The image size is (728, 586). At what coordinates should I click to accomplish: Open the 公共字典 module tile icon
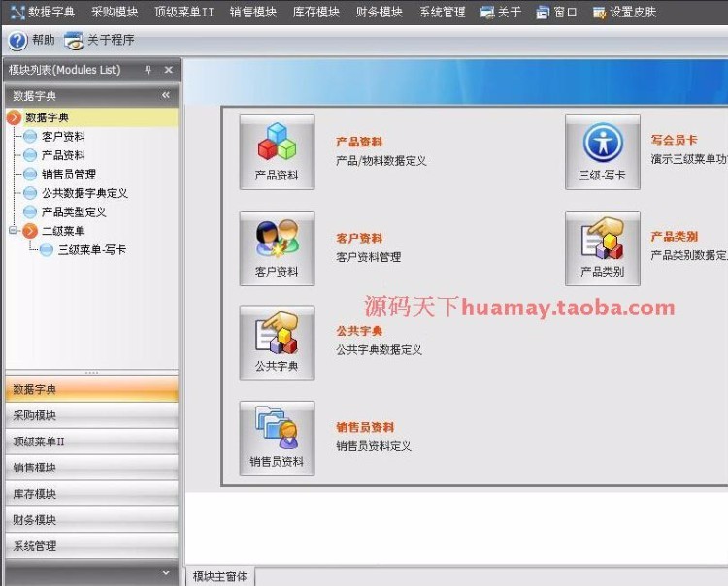[x=277, y=342]
